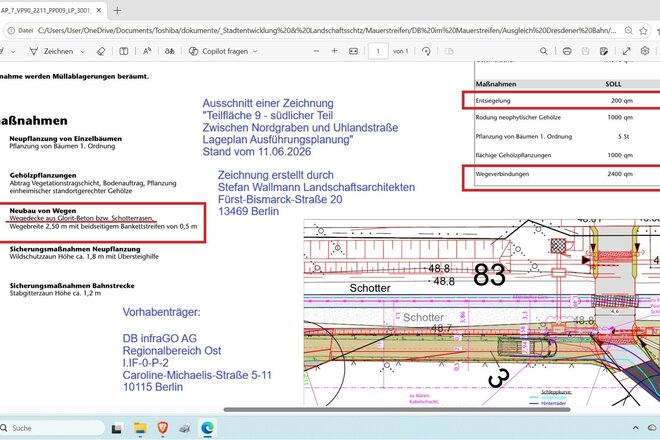The height and width of the screenshot is (440, 660).
Task: Open File Explorer from the taskbar
Action: pos(140,428)
